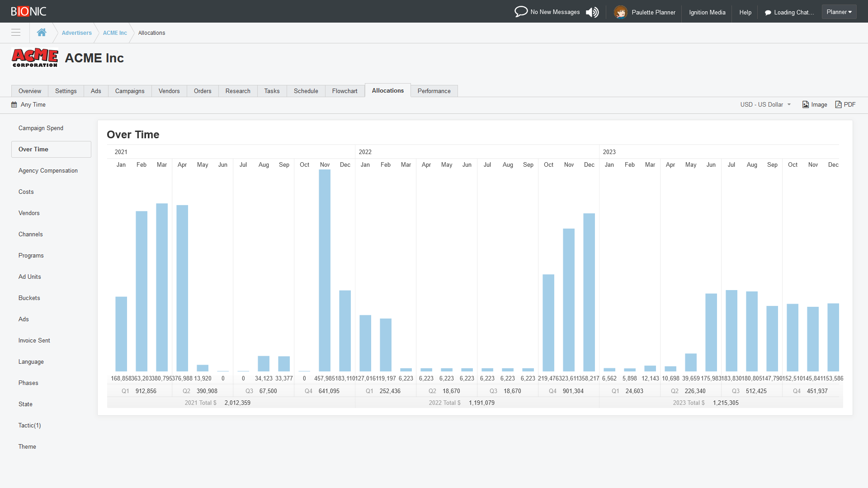Open the No New Messages chat bubble icon
The width and height of the screenshot is (868, 488).
point(521,11)
